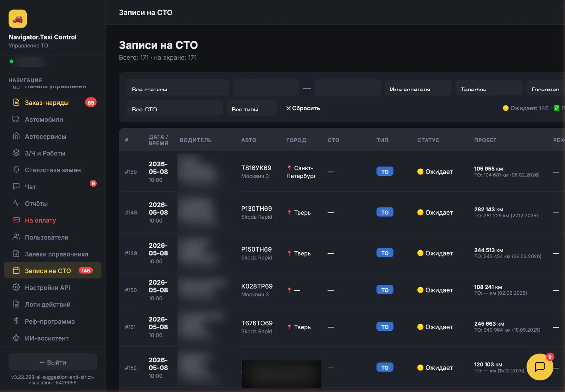Click the Статистика замен bell icon

pos(16,170)
